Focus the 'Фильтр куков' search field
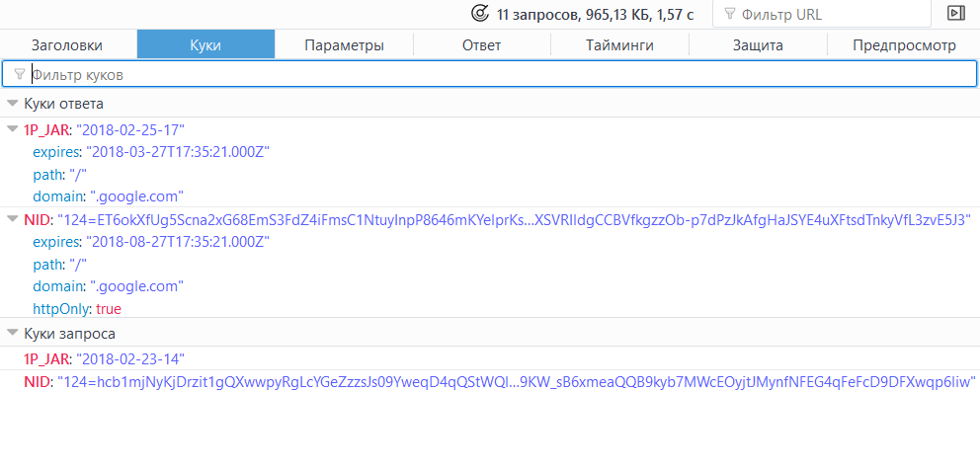This screenshot has height=470, width=980. [x=494, y=74]
